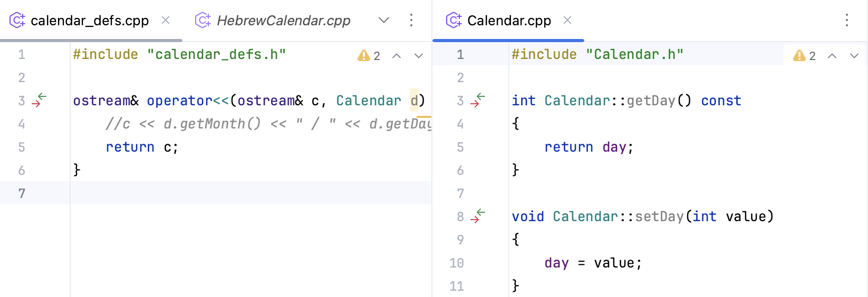This screenshot has height=297, width=868.
Task: Go to previous highlighted error in left editor
Action: (397, 56)
